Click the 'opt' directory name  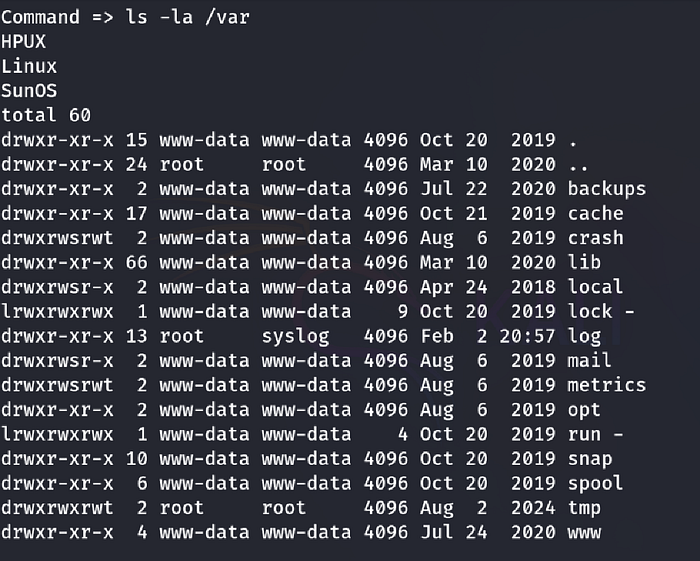click(x=584, y=410)
